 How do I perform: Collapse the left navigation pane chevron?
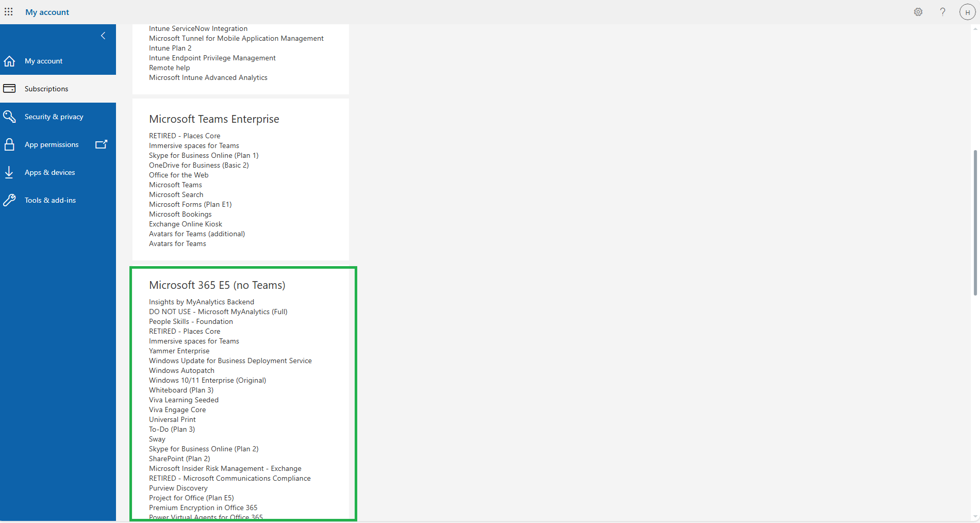coord(103,36)
